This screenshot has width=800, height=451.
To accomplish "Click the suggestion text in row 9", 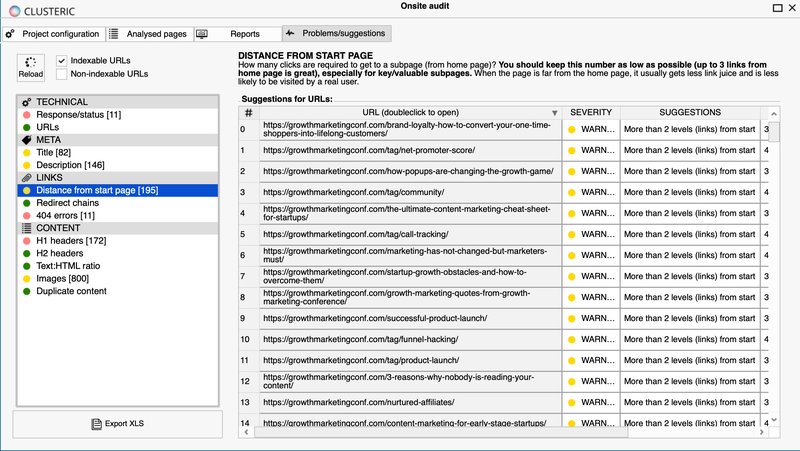I will (x=689, y=318).
